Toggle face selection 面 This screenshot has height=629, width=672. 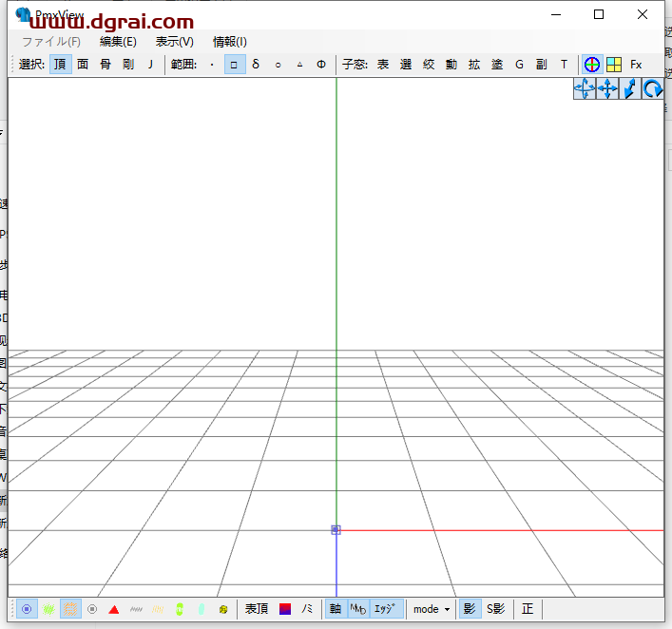pos(83,65)
